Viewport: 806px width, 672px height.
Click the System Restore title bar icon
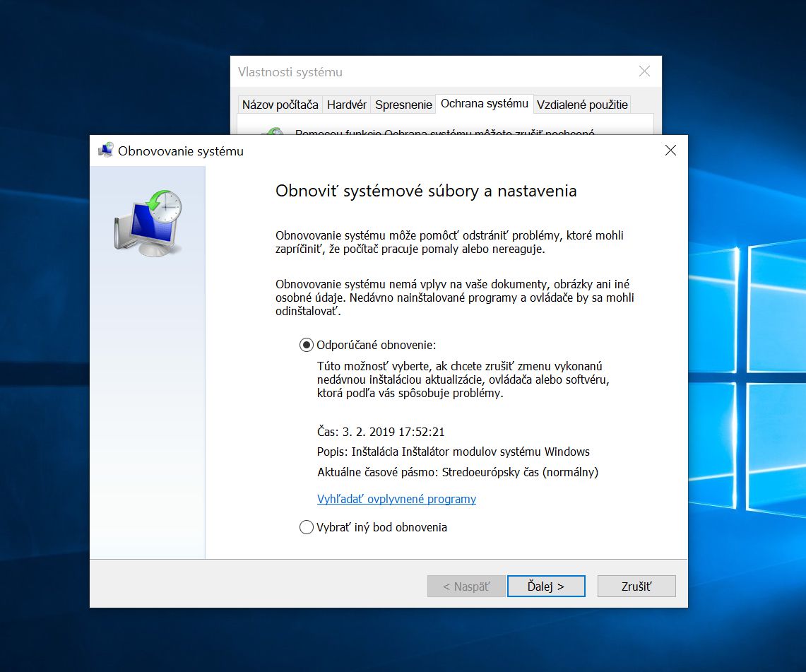coord(105,150)
